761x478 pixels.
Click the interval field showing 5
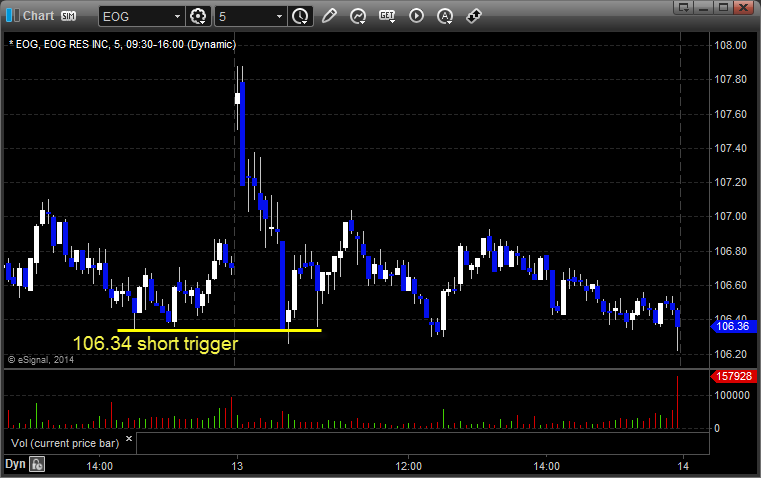245,16
